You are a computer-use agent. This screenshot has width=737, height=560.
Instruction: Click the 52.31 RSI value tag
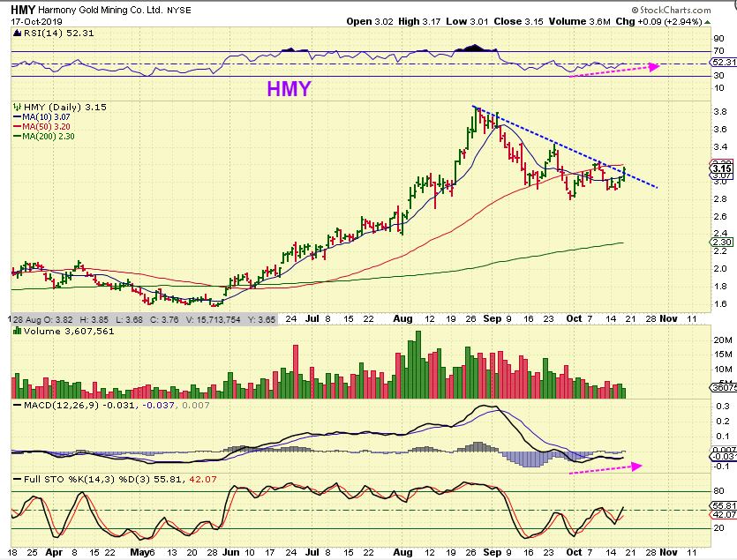tap(724, 62)
